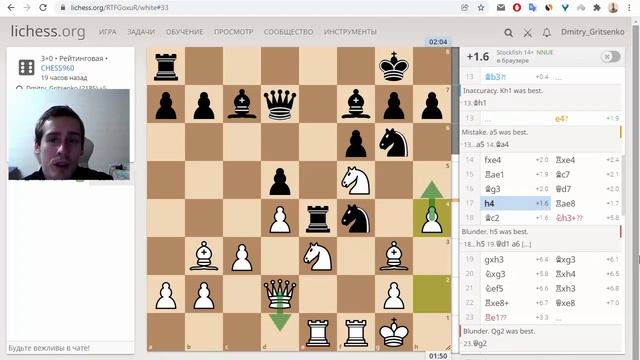Open the ЗАДАЧИ menu

141,32
